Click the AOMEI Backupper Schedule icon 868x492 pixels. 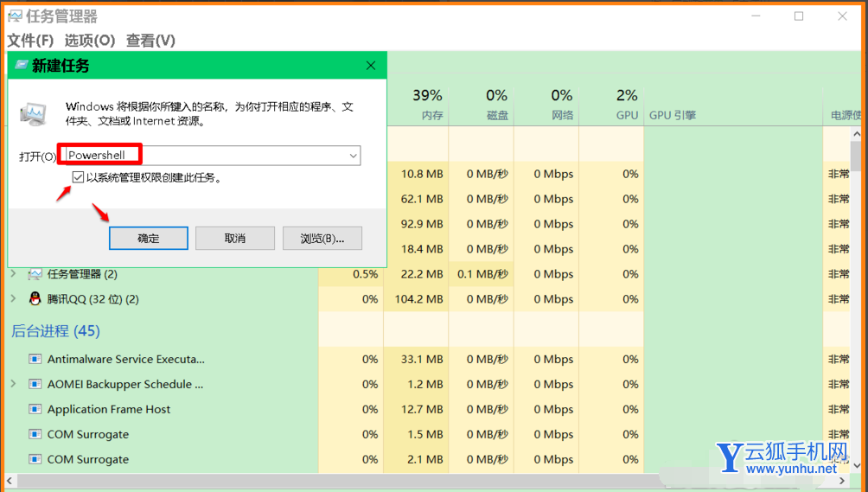pyautogui.click(x=35, y=384)
